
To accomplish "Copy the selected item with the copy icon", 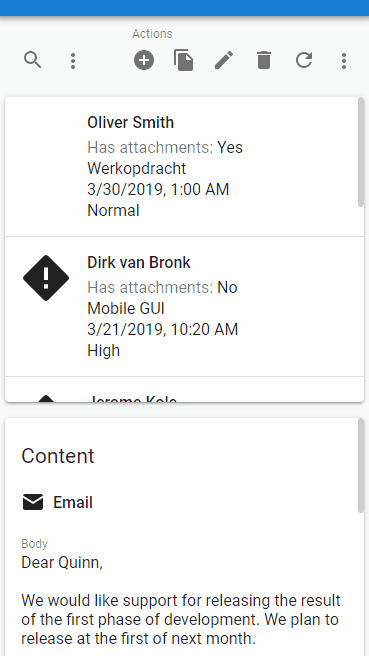I will (x=184, y=60).
